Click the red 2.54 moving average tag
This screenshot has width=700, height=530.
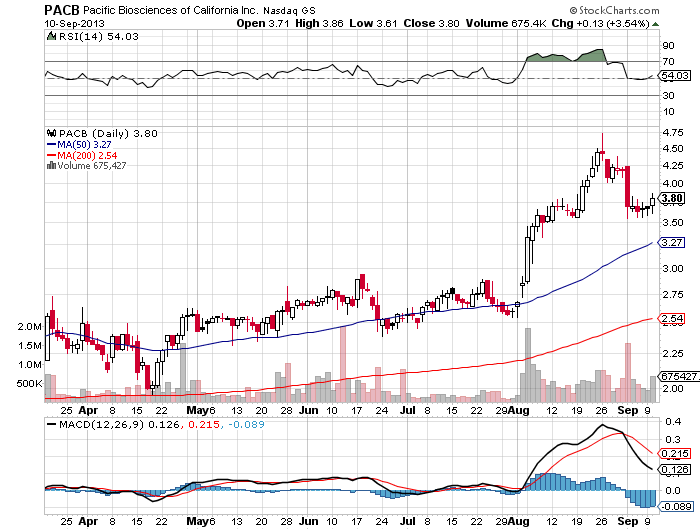[671, 318]
